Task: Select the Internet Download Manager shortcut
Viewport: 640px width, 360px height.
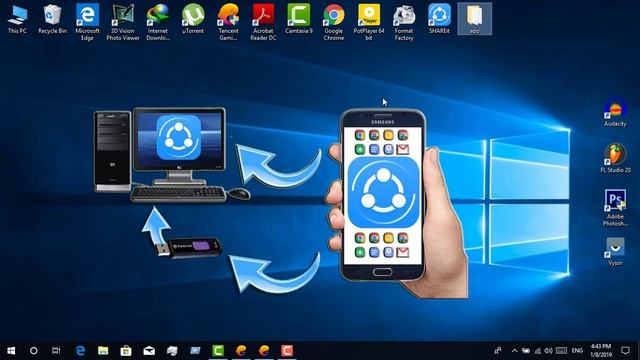Action: pyautogui.click(x=158, y=22)
